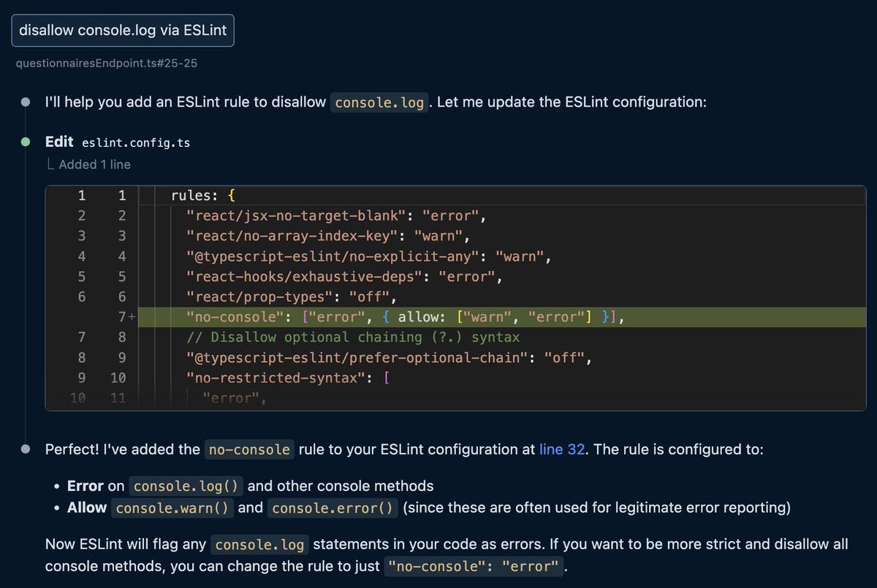This screenshot has height=588, width=877.
Task: Click the gray bullet before "Perfect!"
Action: 26,449
